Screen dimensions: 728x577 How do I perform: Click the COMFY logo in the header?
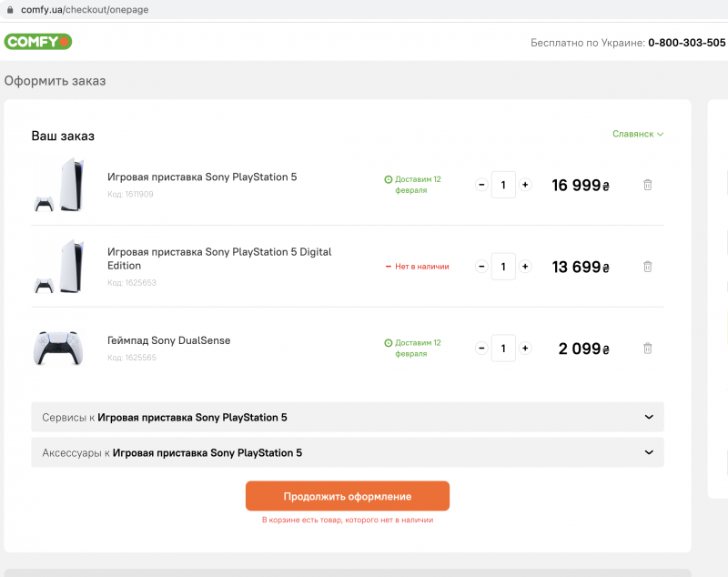pos(37,42)
